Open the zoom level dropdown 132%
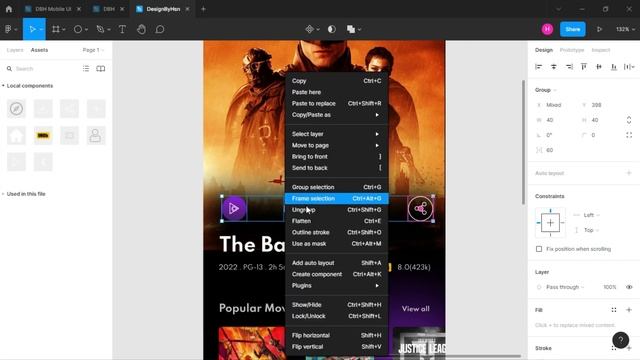640x360 pixels. pyautogui.click(x=625, y=29)
